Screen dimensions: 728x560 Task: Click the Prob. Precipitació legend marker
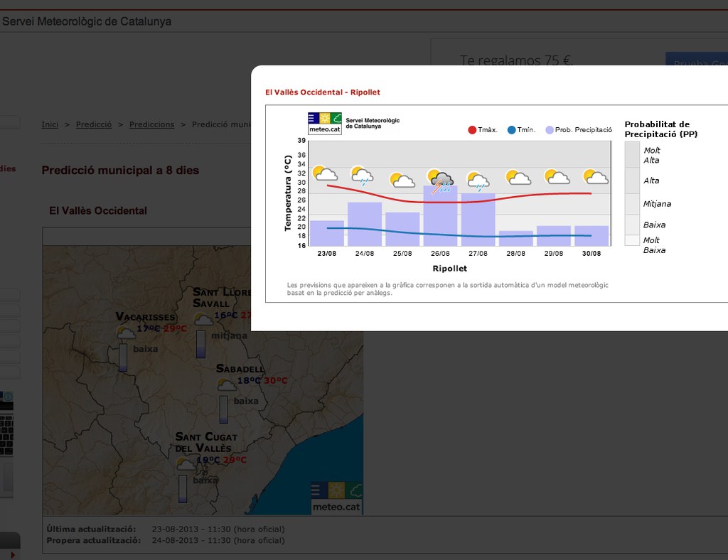pyautogui.click(x=550, y=130)
